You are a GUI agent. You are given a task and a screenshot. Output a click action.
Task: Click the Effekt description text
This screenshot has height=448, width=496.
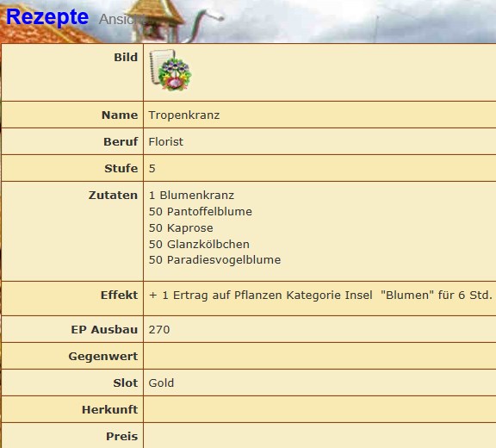click(320, 296)
